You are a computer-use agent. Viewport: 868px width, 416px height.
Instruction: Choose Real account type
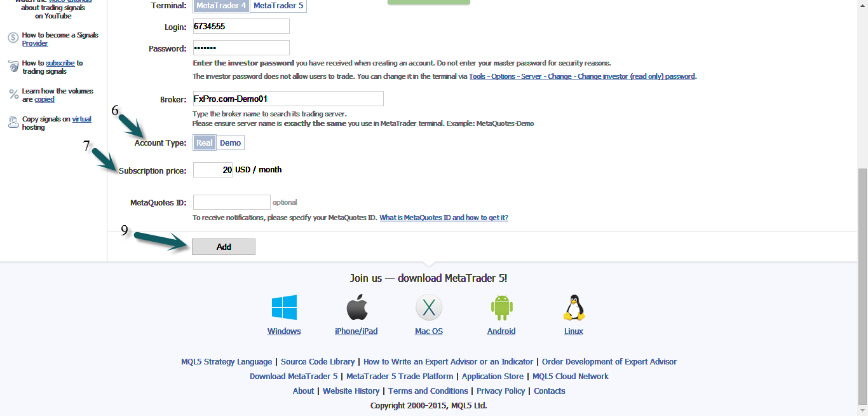(205, 143)
